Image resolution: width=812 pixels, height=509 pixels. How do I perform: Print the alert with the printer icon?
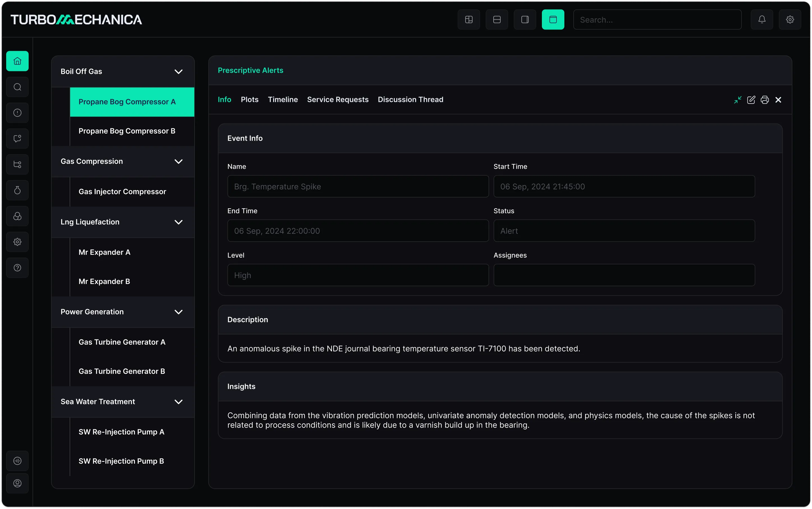pos(765,100)
